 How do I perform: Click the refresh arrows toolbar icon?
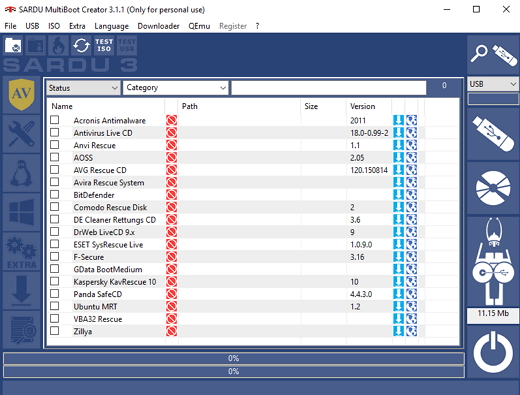click(x=81, y=45)
